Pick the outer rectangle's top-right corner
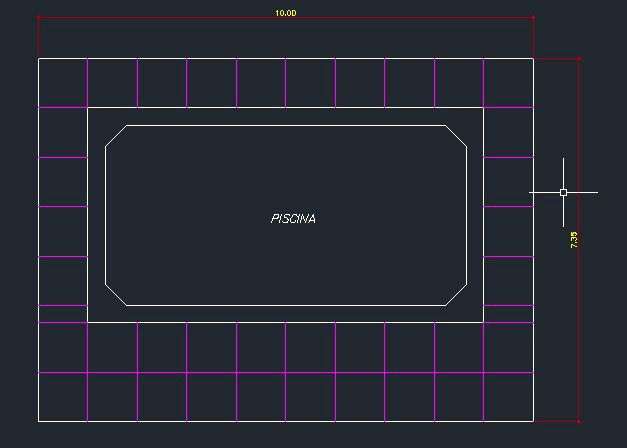 [x=533, y=58]
